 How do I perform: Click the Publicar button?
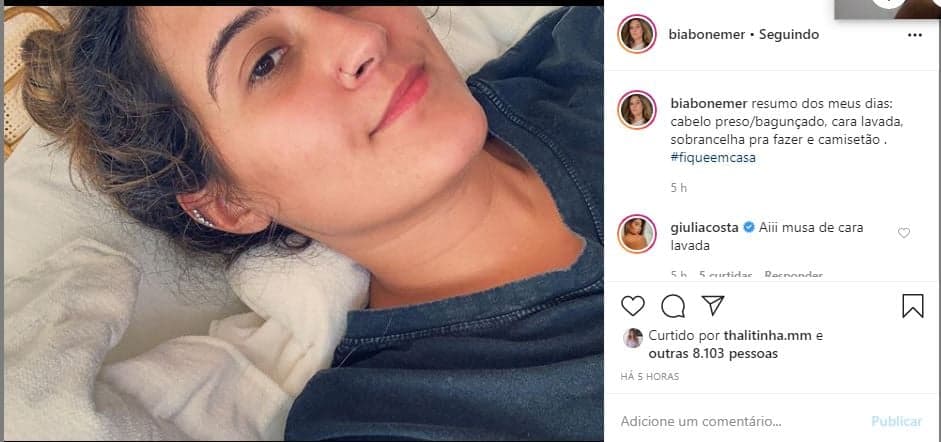point(897,422)
